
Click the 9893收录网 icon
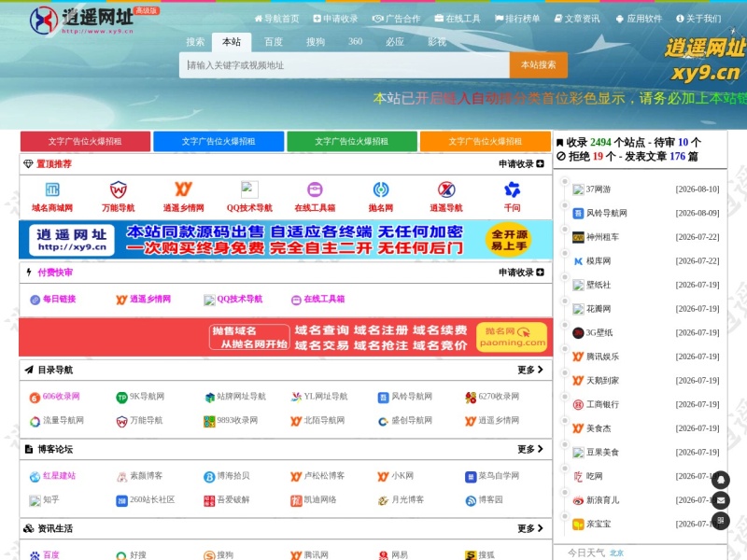coord(209,422)
